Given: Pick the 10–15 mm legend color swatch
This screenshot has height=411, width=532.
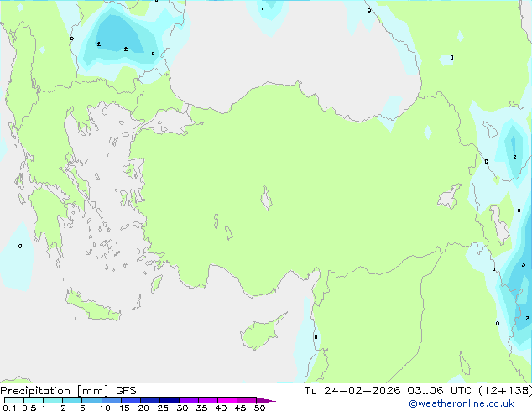Looking at the screenshot, I should (111, 400).
